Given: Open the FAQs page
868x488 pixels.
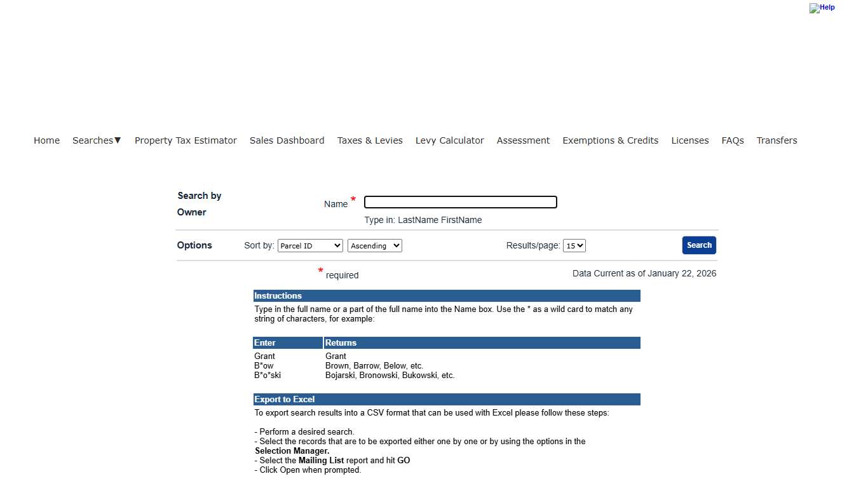Looking at the screenshot, I should click(732, 140).
